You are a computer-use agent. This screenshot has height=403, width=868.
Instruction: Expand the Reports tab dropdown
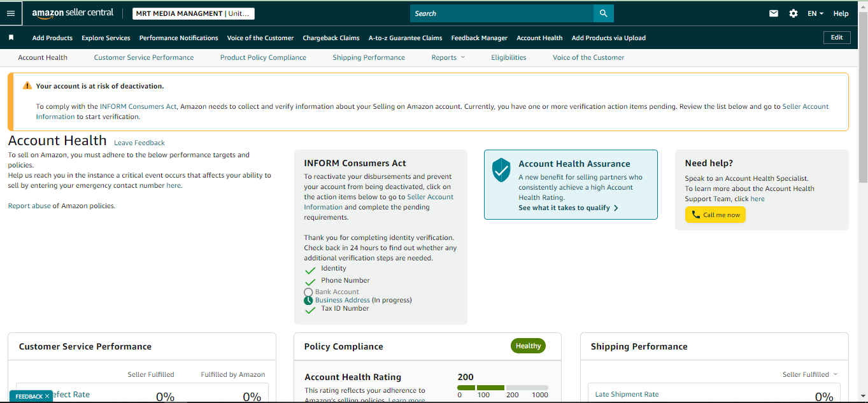click(448, 57)
